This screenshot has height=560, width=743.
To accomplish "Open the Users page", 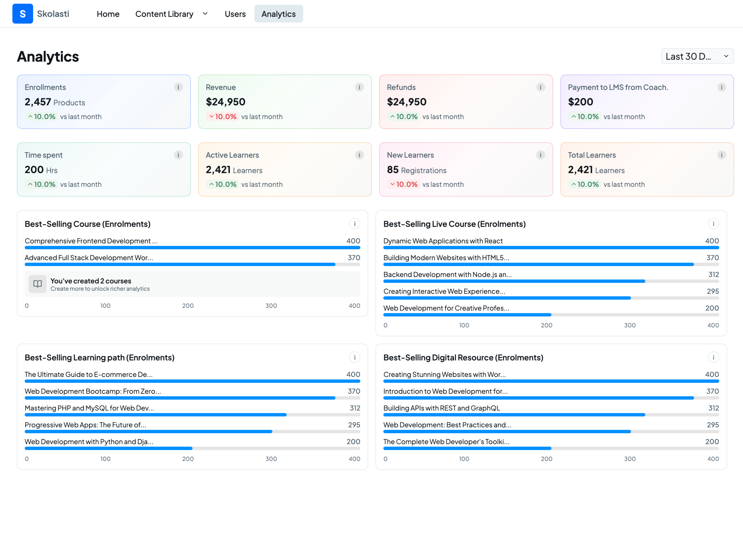I will tap(235, 14).
